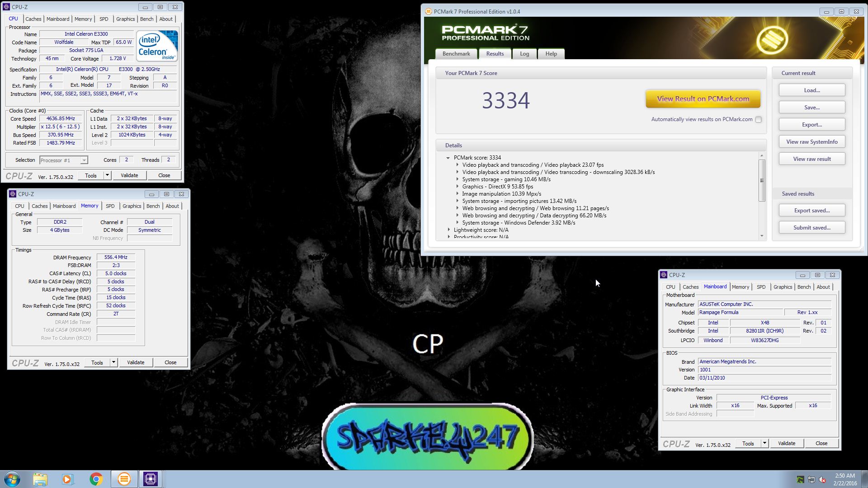Viewport: 868px width, 488px height.
Task: Open the Help tab in PCMark
Action: [551, 54]
